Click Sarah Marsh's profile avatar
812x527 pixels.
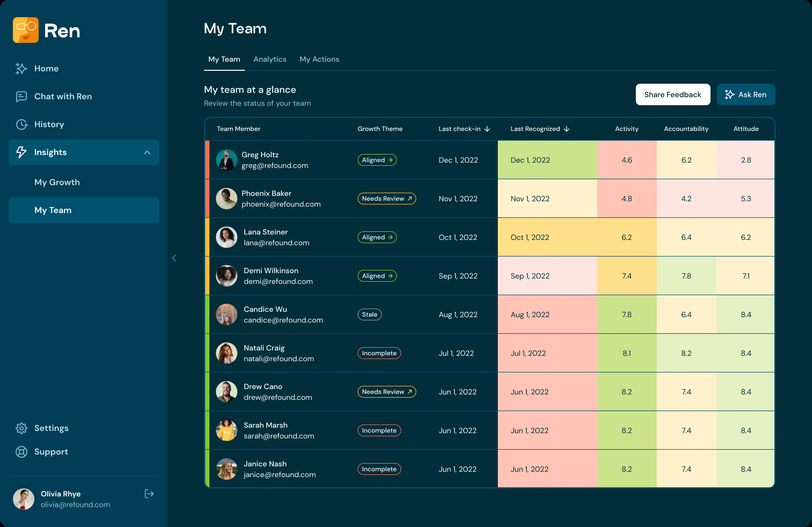pos(227,430)
